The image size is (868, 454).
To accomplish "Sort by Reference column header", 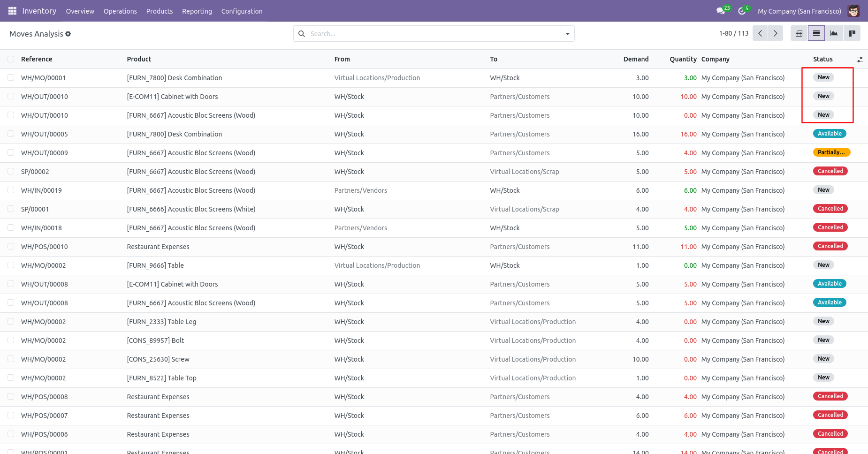I will [x=37, y=59].
